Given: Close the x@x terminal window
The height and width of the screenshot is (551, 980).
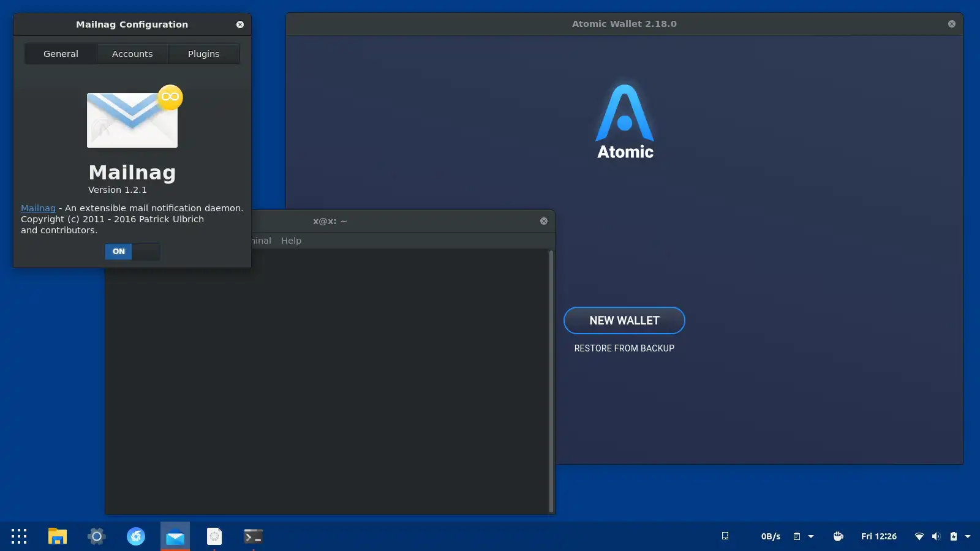Looking at the screenshot, I should [x=544, y=221].
